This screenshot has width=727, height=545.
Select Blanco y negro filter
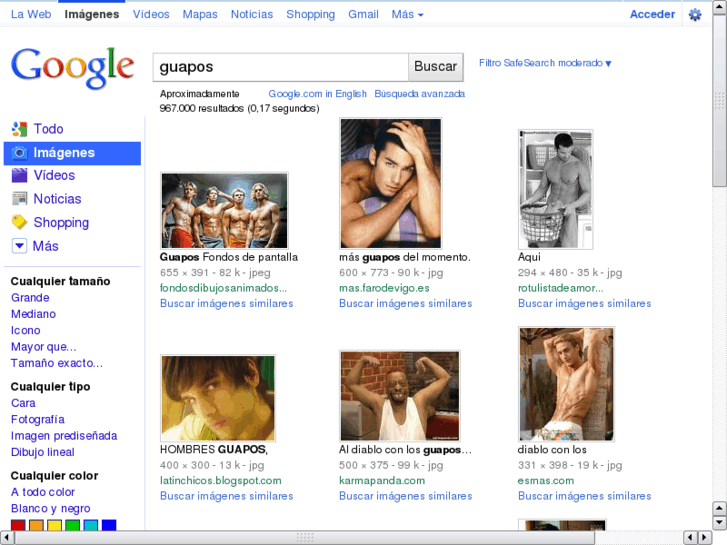tap(51, 508)
